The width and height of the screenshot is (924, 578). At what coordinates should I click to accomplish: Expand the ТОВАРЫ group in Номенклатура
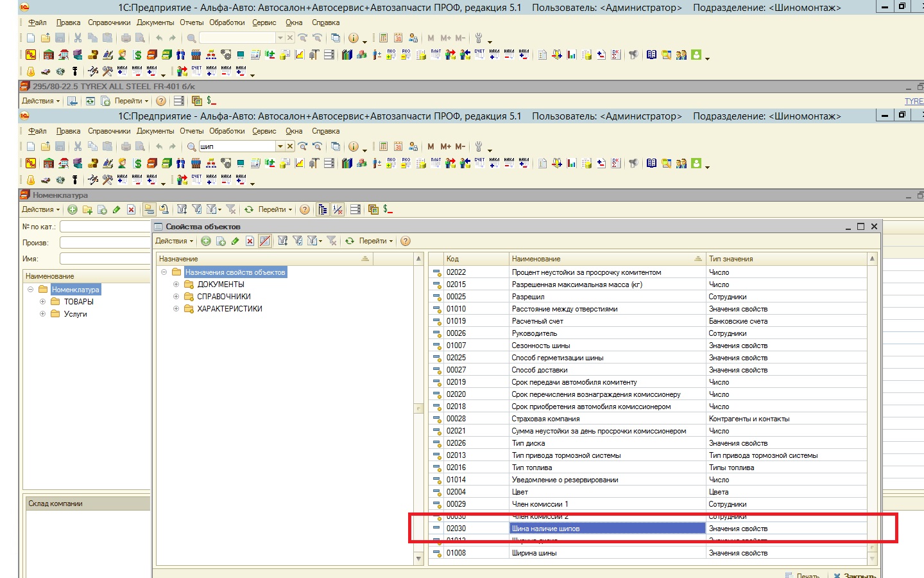point(43,302)
